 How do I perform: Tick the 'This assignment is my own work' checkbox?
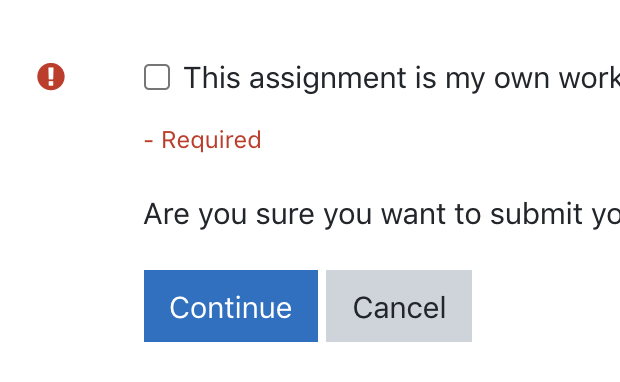157,77
